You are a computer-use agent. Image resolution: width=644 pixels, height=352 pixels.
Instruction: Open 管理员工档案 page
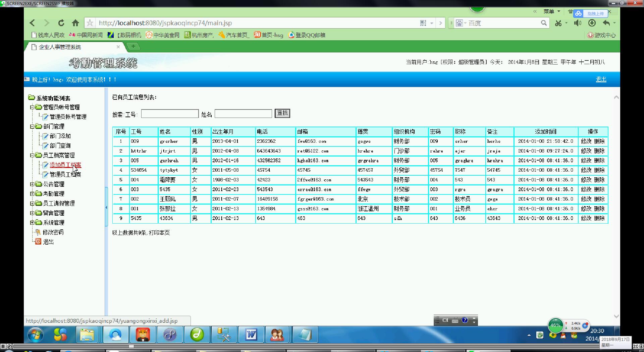(65, 174)
